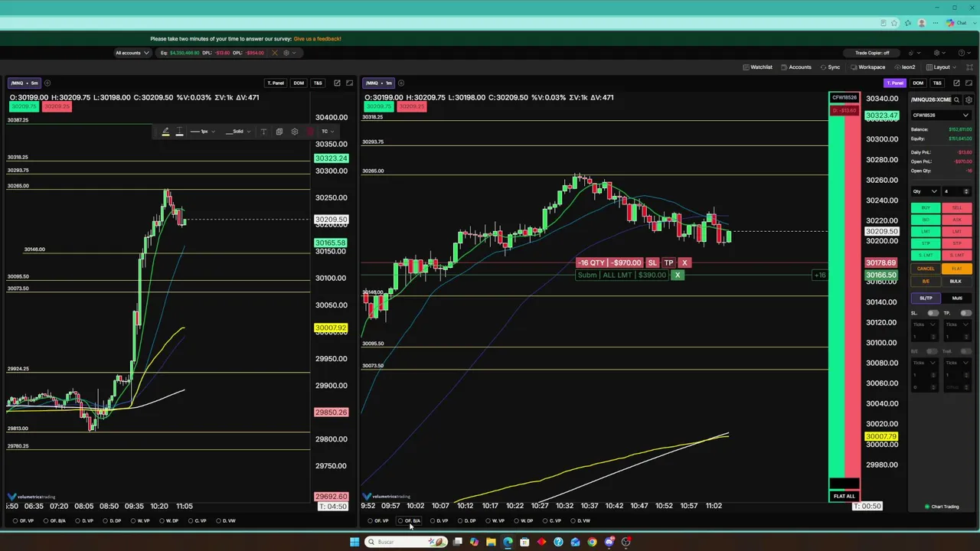Open the CFW18526 account dropdown
Screen dimensions: 980x551
(941, 116)
